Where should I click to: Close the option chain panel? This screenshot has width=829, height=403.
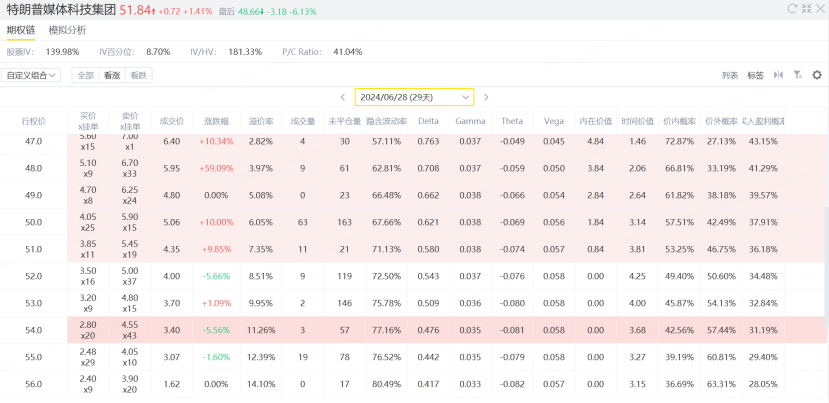(x=820, y=8)
